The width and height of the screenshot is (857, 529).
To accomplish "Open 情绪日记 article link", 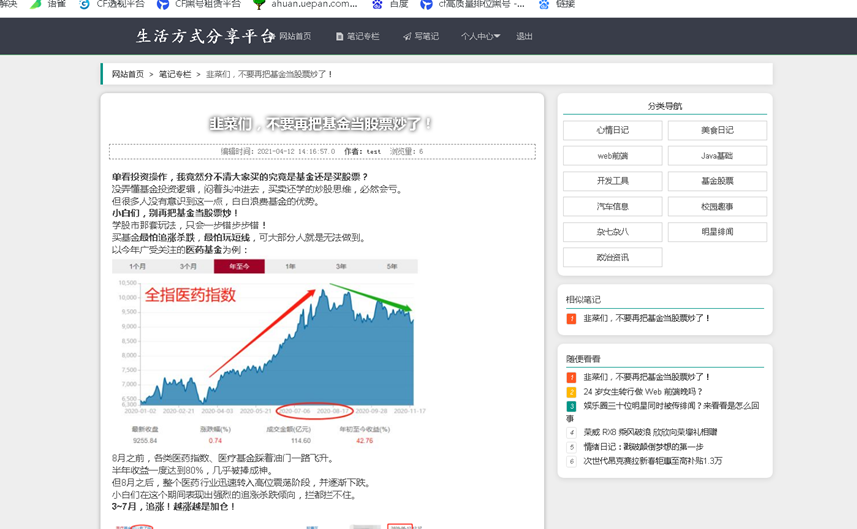I will coord(643,447).
